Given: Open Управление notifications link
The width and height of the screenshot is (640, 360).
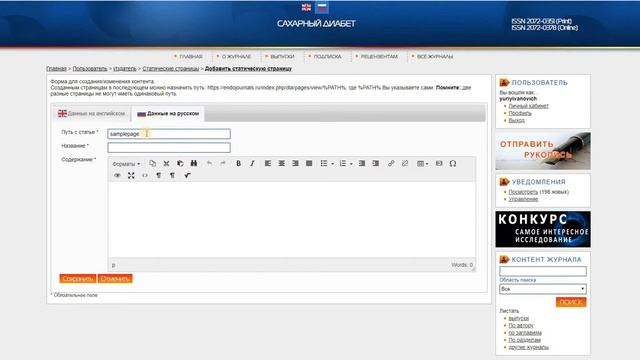Looking at the screenshot, I should coord(523,199).
